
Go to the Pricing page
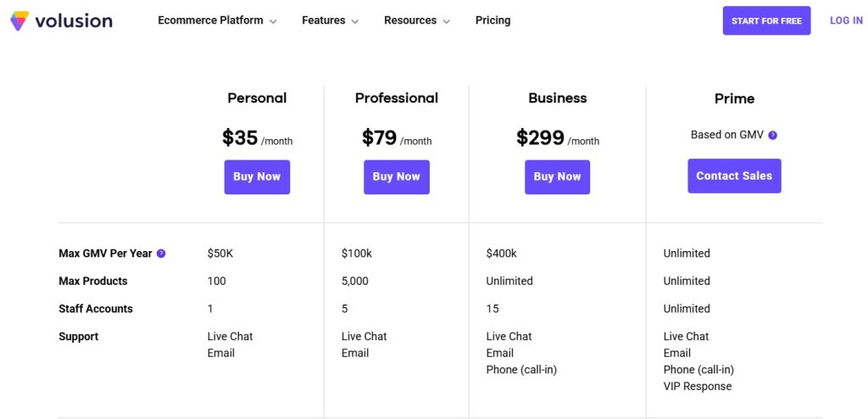(x=492, y=20)
